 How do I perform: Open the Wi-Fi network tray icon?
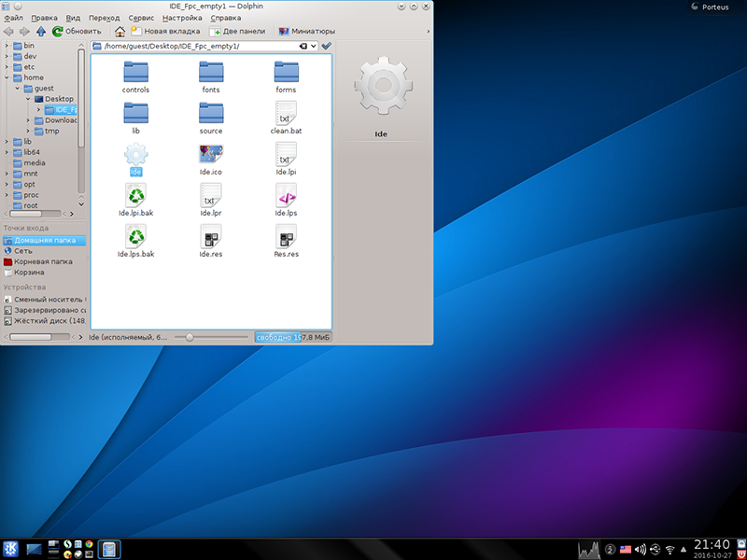(x=670, y=549)
